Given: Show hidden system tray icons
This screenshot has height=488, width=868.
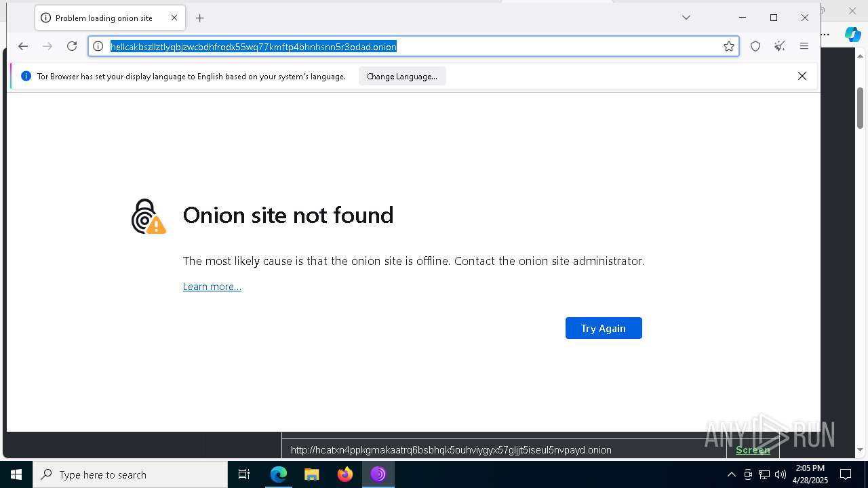Looking at the screenshot, I should (x=731, y=474).
